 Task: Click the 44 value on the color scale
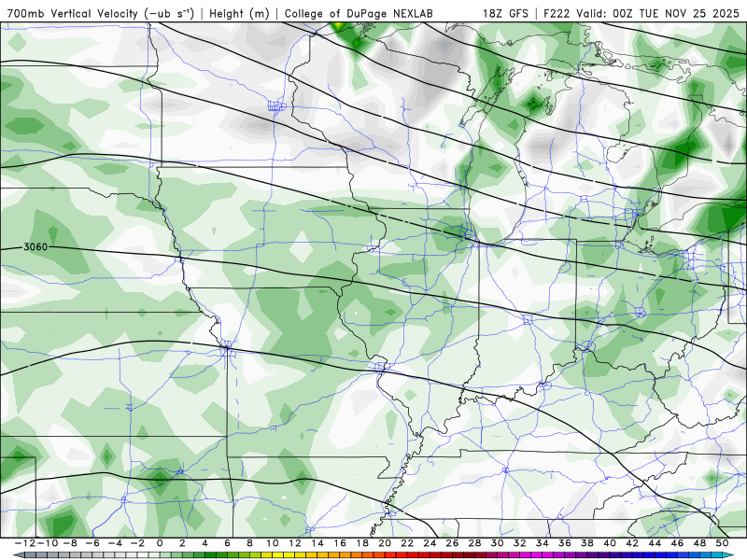coord(655,543)
